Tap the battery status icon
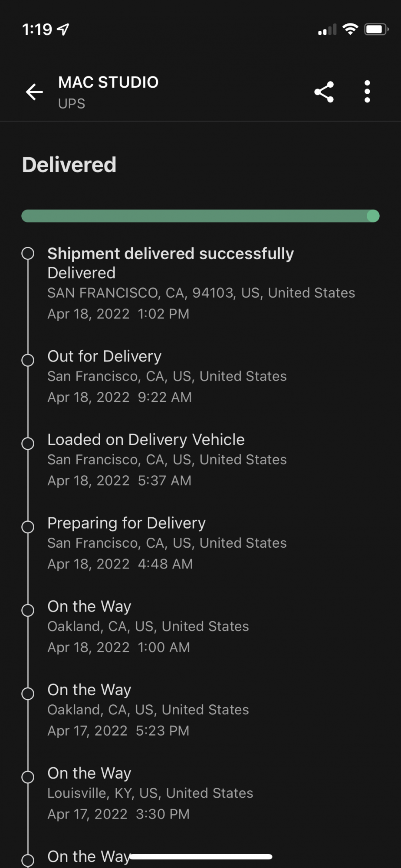 coord(376,30)
